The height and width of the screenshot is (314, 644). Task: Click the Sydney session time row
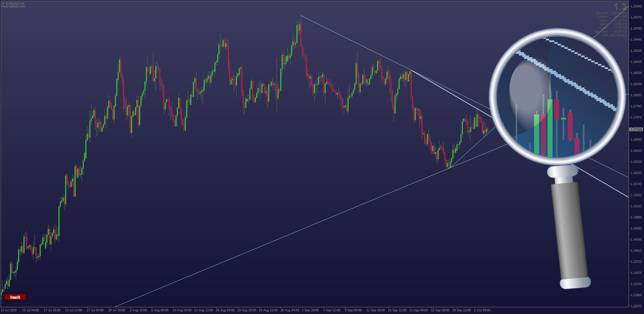pos(611,17)
